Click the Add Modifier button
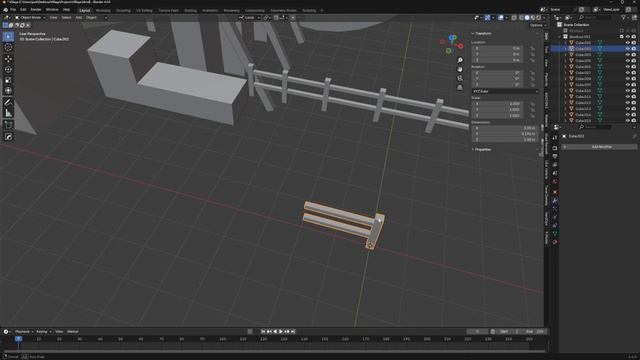 click(x=601, y=147)
